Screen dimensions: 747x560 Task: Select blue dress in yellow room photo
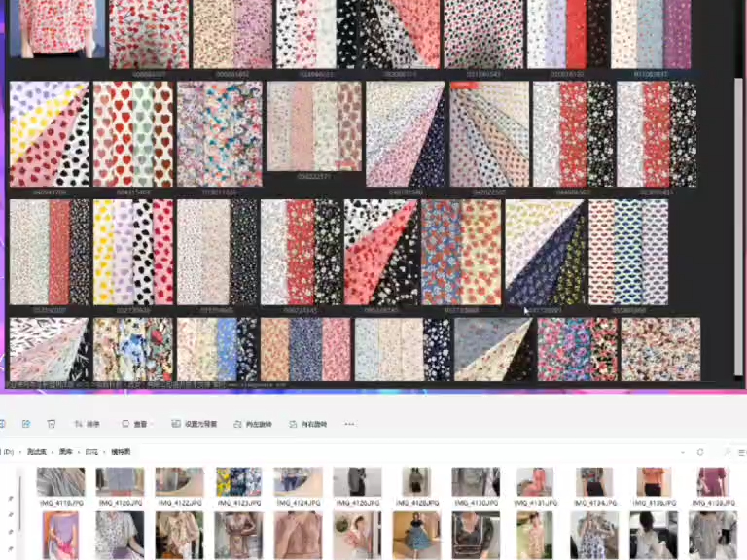tap(416, 536)
